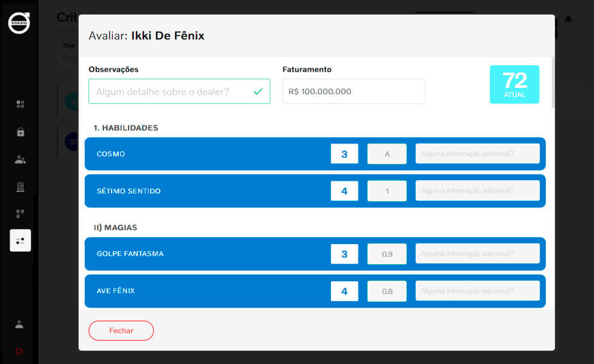Click the Ave Fênix score box
Screen dimensions: 594x364
pos(344,291)
